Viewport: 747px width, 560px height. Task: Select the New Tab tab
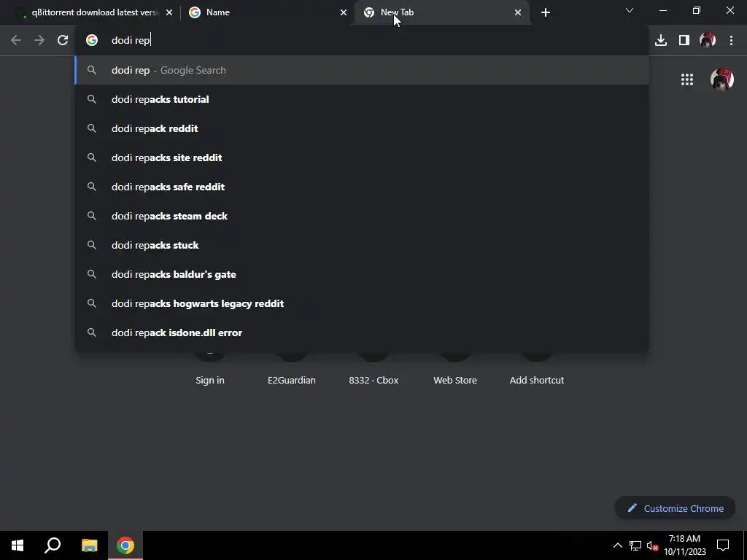pyautogui.click(x=441, y=12)
